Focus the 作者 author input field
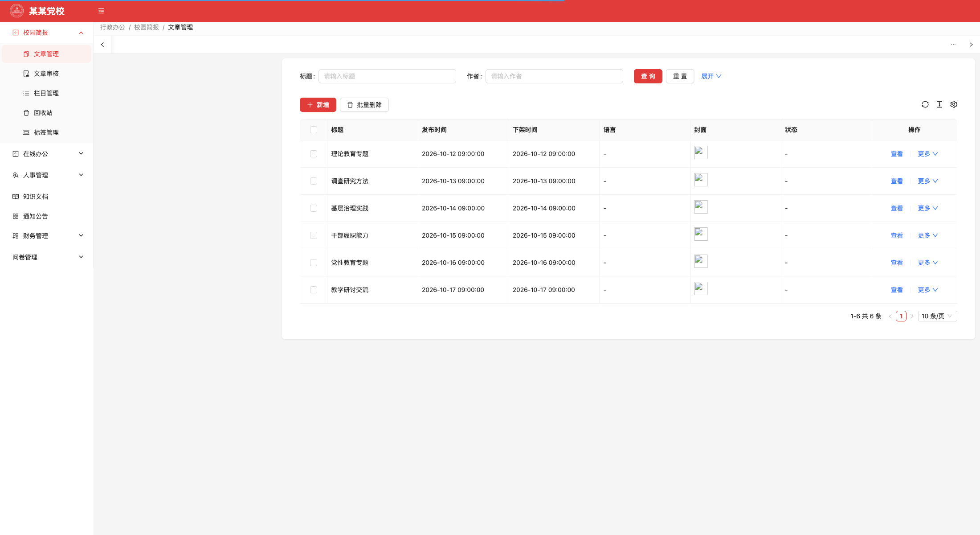 (554, 76)
